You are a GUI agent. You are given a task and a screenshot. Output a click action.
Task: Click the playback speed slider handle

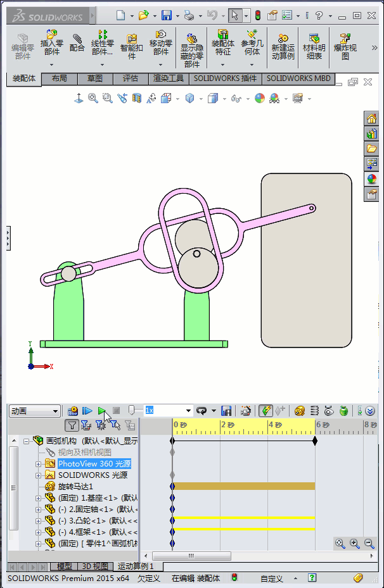pos(131,410)
